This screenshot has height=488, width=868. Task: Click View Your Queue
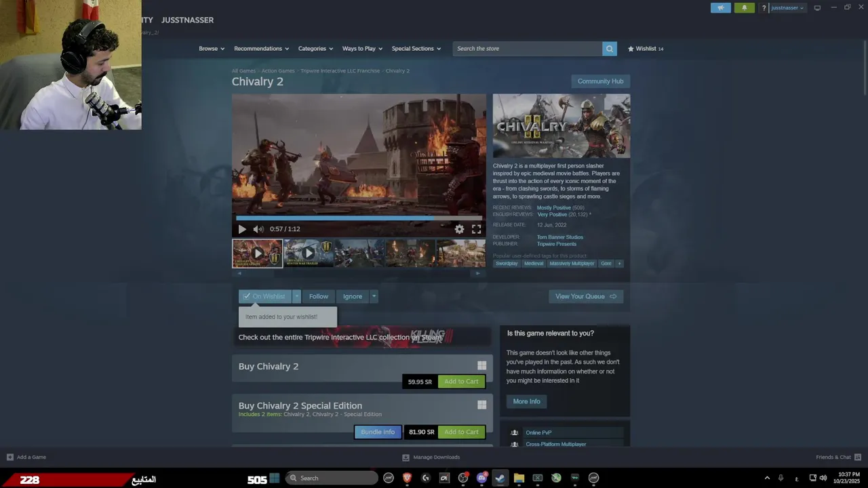pos(586,296)
